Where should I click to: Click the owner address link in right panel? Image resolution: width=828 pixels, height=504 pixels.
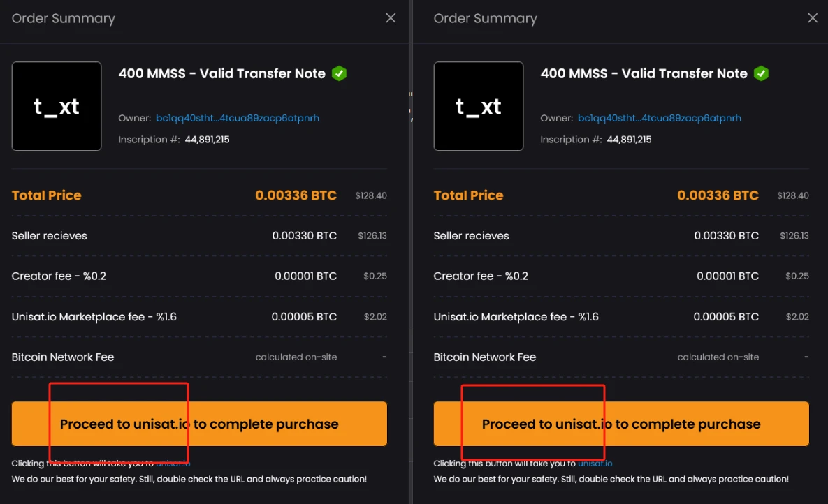click(660, 118)
